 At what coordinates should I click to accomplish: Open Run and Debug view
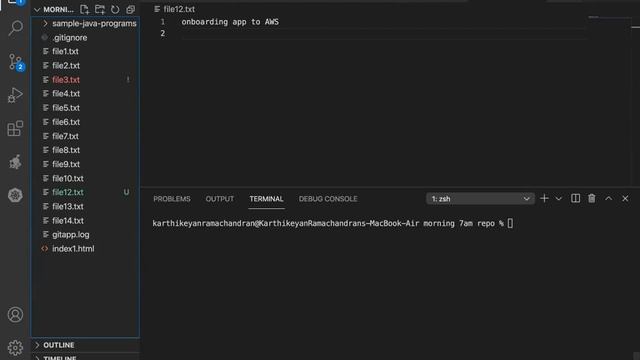16,95
